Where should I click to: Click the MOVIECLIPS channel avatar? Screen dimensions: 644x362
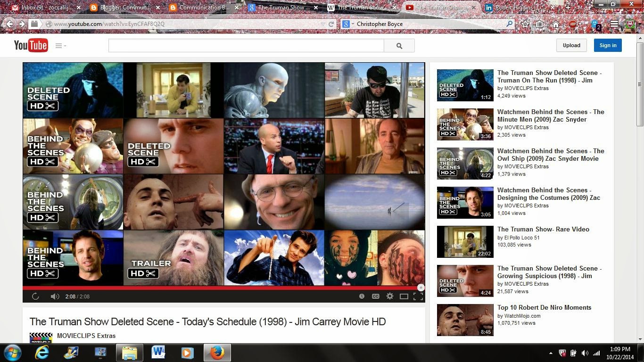(41, 337)
